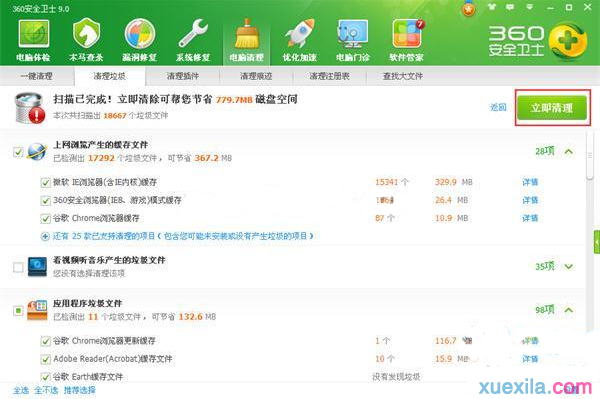Uncheck 谷歌 Earth缓存文件 checkbox
Screen dimensions: 600x399
[45, 377]
